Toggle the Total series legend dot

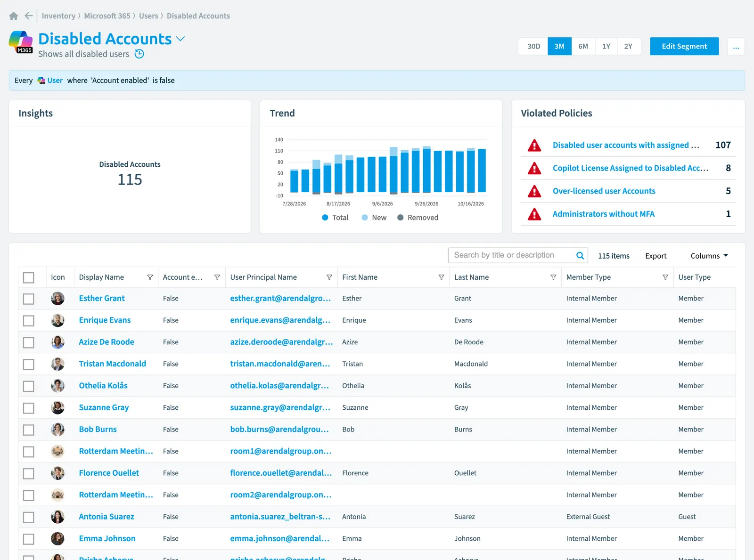point(325,218)
